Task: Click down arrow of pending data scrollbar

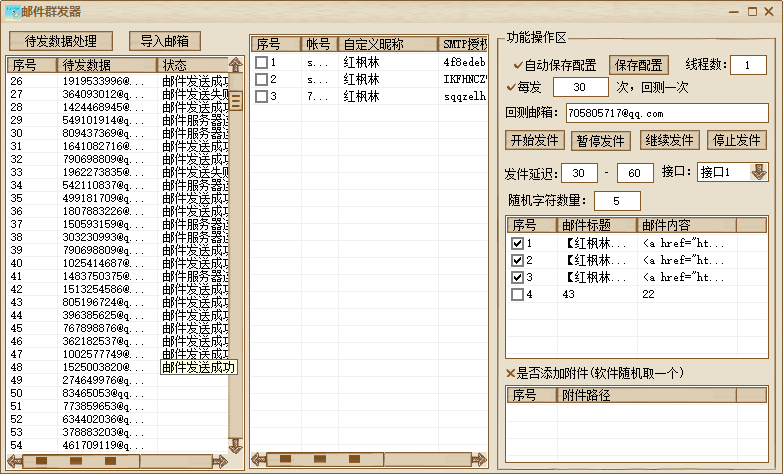Action: pyautogui.click(x=236, y=446)
